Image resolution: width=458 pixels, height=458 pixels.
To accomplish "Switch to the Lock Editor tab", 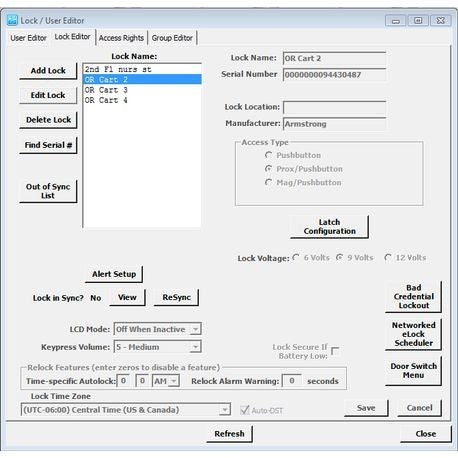I will pyautogui.click(x=72, y=37).
